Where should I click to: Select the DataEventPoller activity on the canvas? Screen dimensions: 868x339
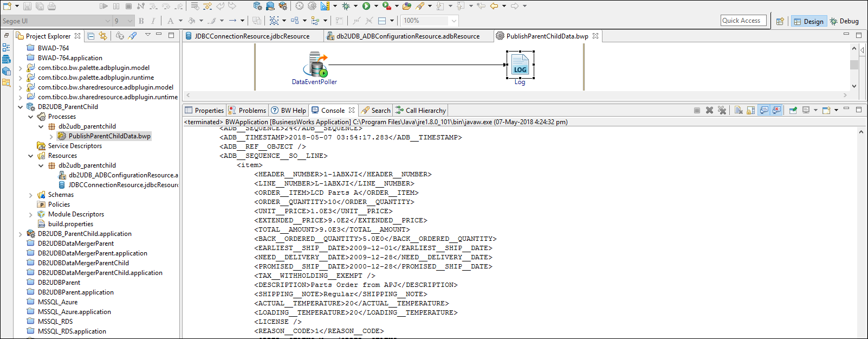pyautogui.click(x=315, y=68)
